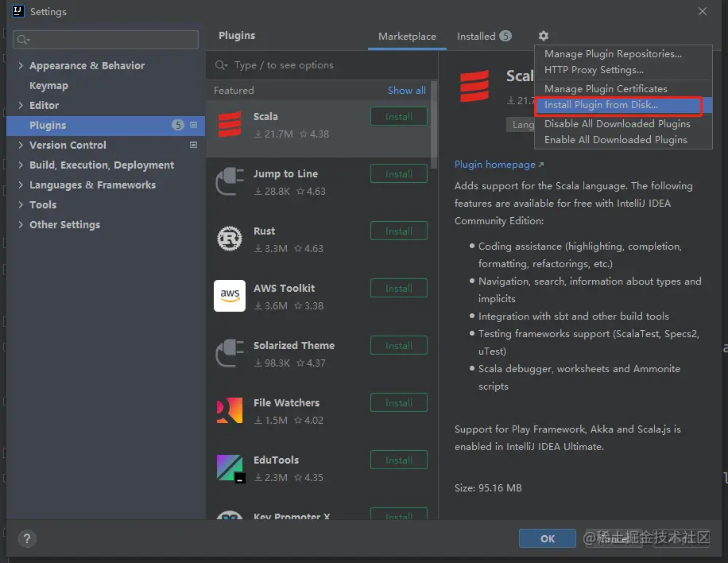Click the Rust plugin gear logo
728x563 pixels.
tap(230, 239)
